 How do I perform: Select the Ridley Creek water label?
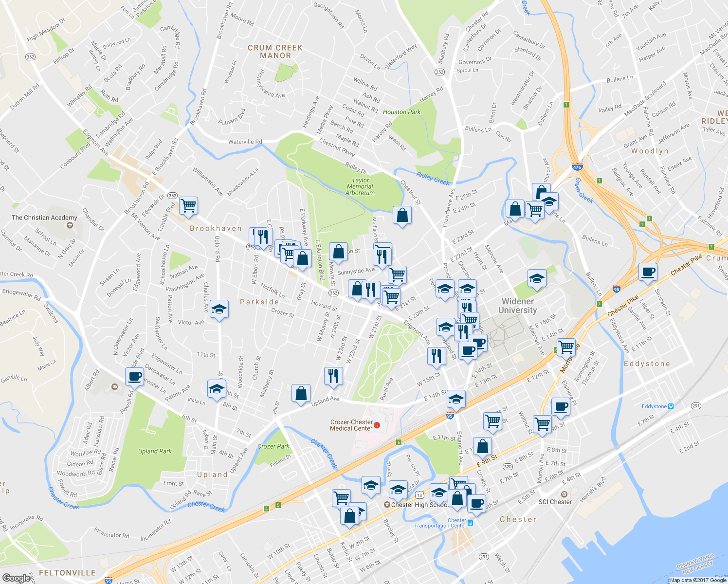click(433, 179)
